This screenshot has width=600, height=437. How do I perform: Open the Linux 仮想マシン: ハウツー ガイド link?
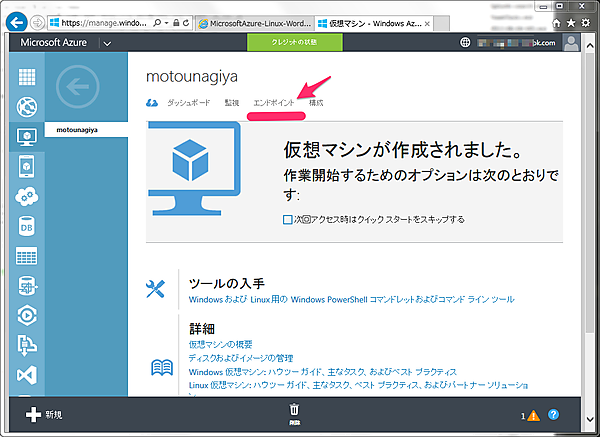(358, 385)
